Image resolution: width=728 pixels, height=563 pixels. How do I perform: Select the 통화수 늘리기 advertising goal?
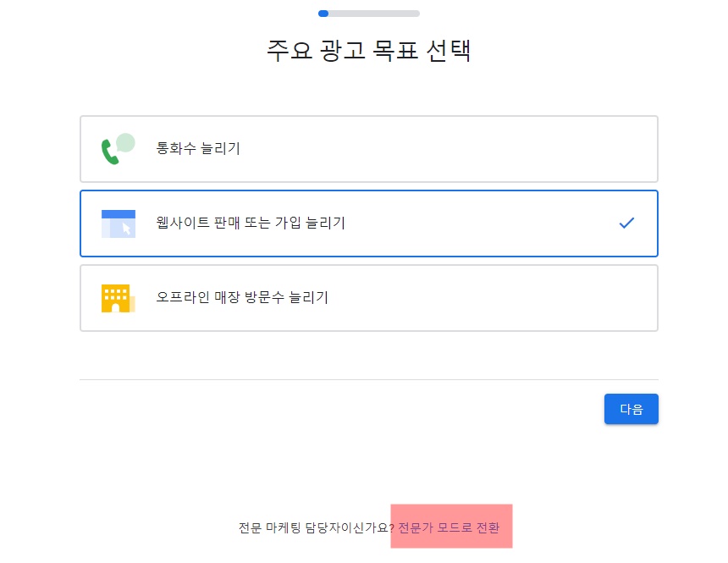tap(368, 148)
